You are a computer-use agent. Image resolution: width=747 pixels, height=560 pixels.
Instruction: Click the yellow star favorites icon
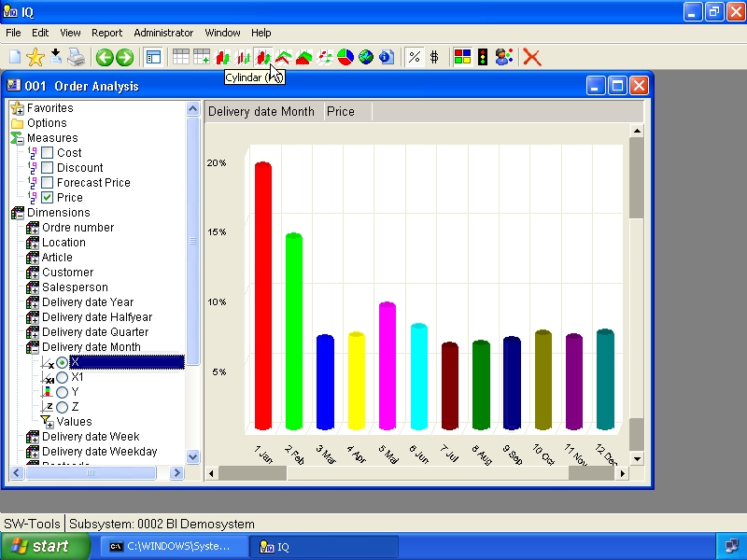(x=35, y=58)
